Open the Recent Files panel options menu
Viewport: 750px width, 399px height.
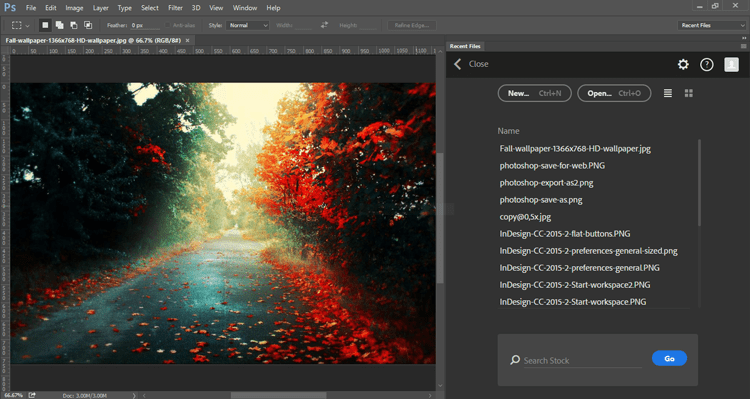tap(743, 46)
